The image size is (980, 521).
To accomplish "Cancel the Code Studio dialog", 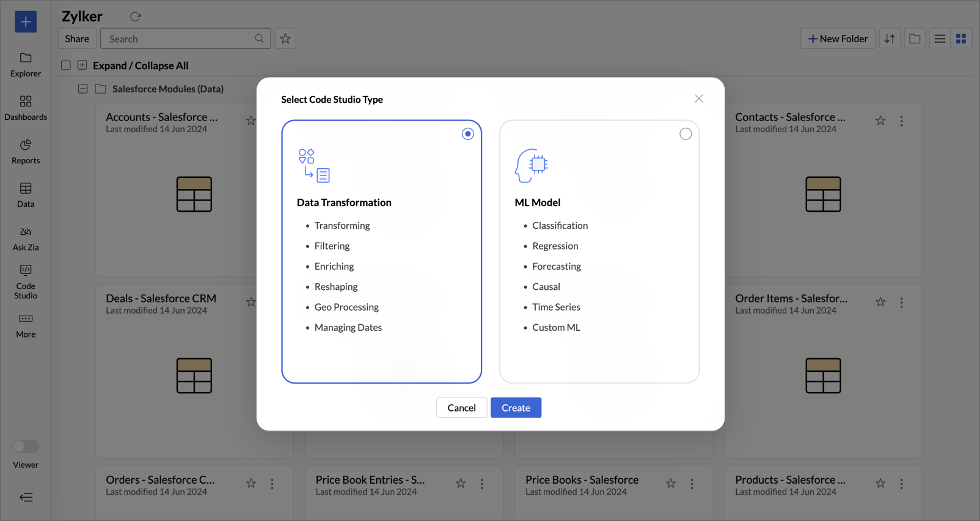I will (461, 408).
